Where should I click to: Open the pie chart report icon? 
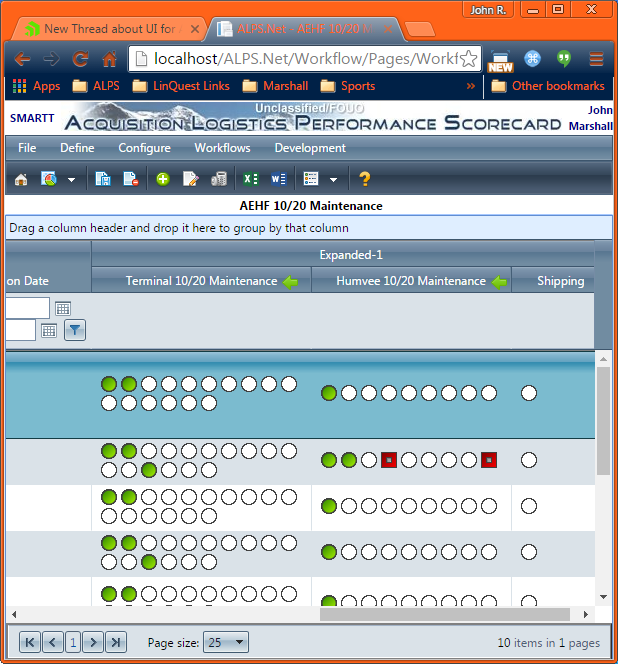click(x=49, y=179)
